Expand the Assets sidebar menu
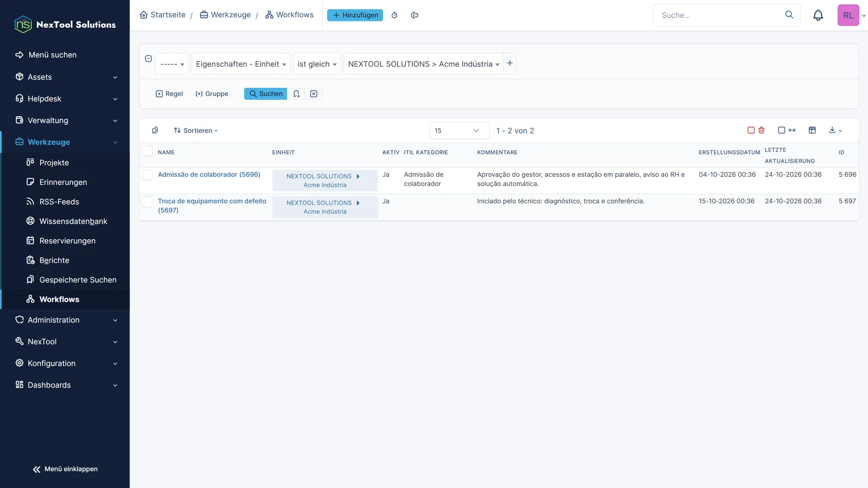 [65, 77]
